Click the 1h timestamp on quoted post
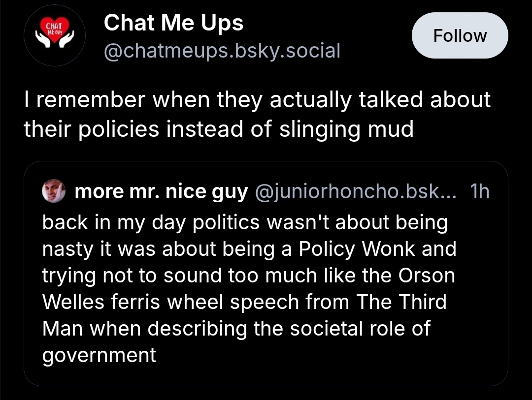Screen dimensions: 532x400 [479, 192]
